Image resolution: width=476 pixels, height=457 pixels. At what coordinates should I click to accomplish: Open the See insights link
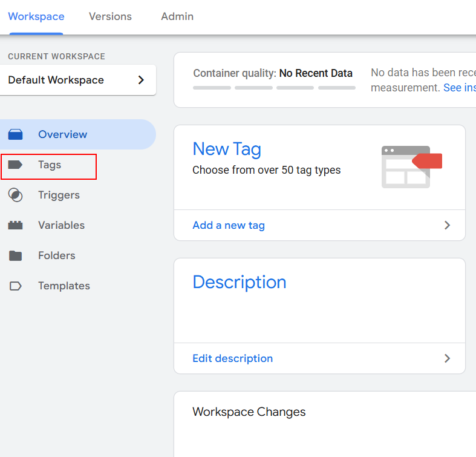[459, 88]
